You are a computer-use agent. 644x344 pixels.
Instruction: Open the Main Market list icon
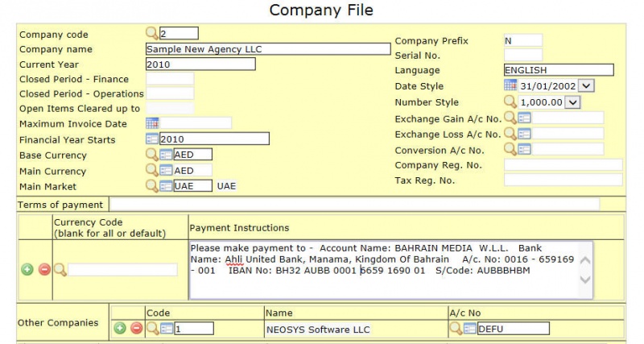(x=166, y=186)
